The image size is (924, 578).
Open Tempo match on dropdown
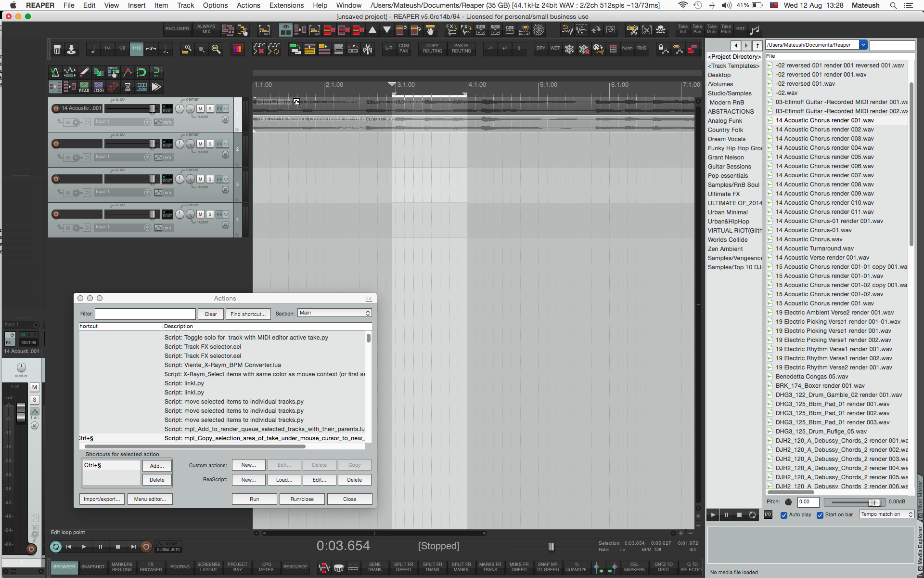(886, 514)
